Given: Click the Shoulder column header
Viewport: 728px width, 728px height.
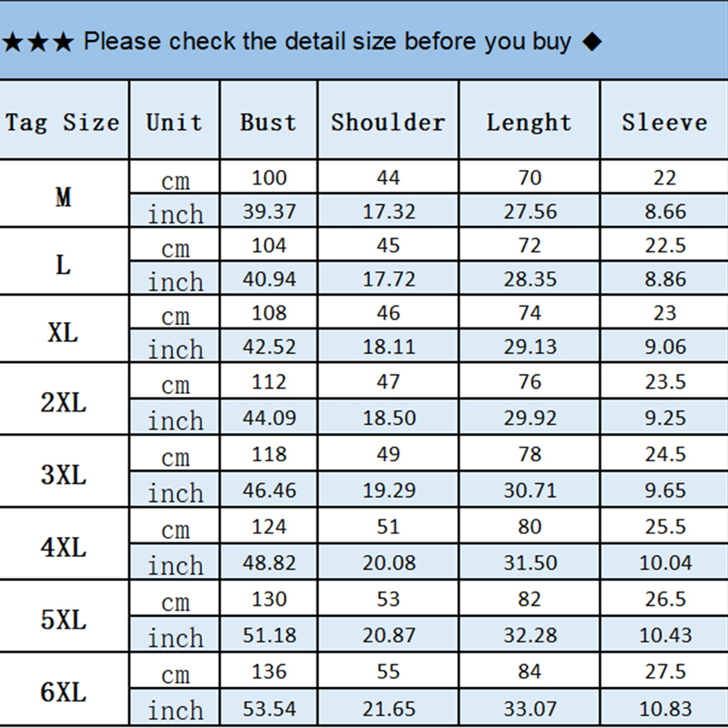Looking at the screenshot, I should pos(388,122).
